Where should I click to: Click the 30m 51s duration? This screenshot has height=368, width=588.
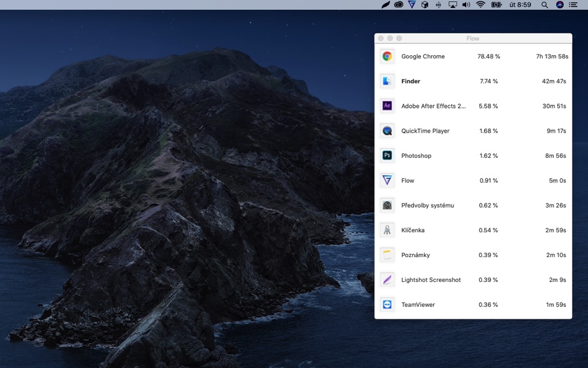(x=554, y=106)
